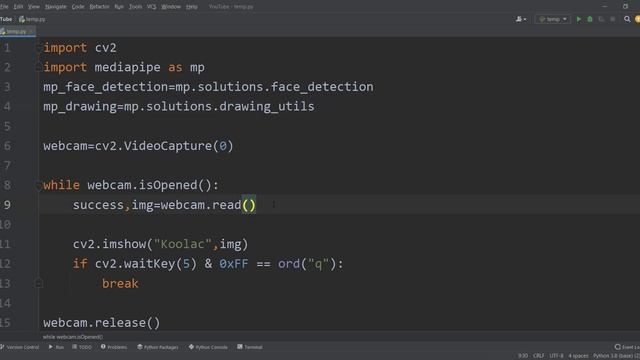The height and width of the screenshot is (360, 640).
Task: Click the CRLF line separator status item
Action: click(x=538, y=356)
